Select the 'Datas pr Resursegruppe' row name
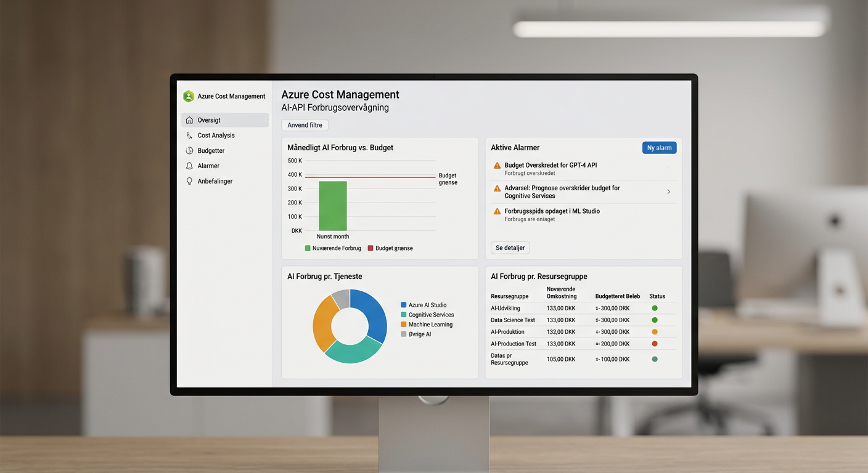 click(509, 359)
